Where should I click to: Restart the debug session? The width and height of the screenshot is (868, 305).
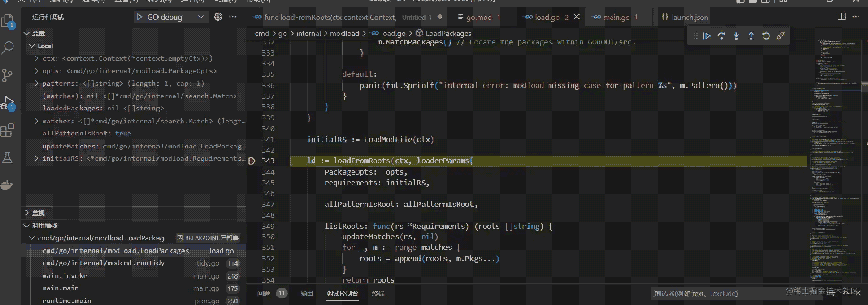(x=766, y=36)
